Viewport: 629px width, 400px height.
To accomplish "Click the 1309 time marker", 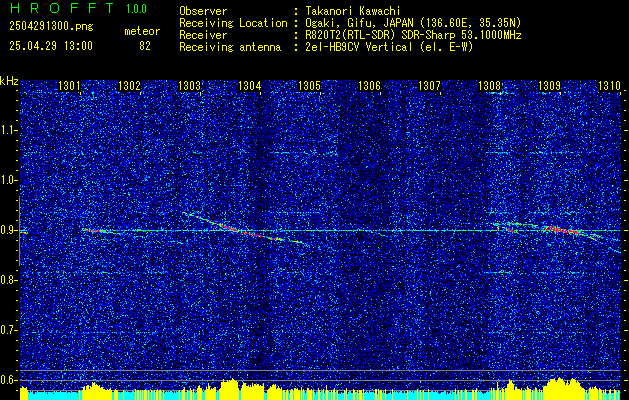I will pos(550,86).
